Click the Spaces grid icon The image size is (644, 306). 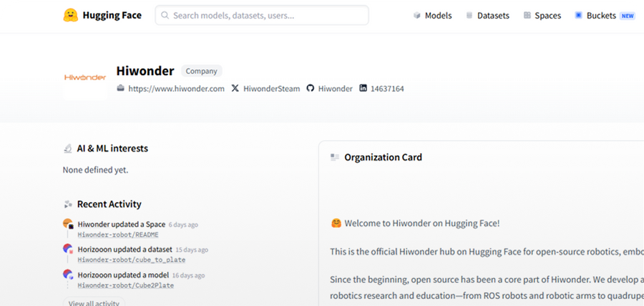coord(527,16)
